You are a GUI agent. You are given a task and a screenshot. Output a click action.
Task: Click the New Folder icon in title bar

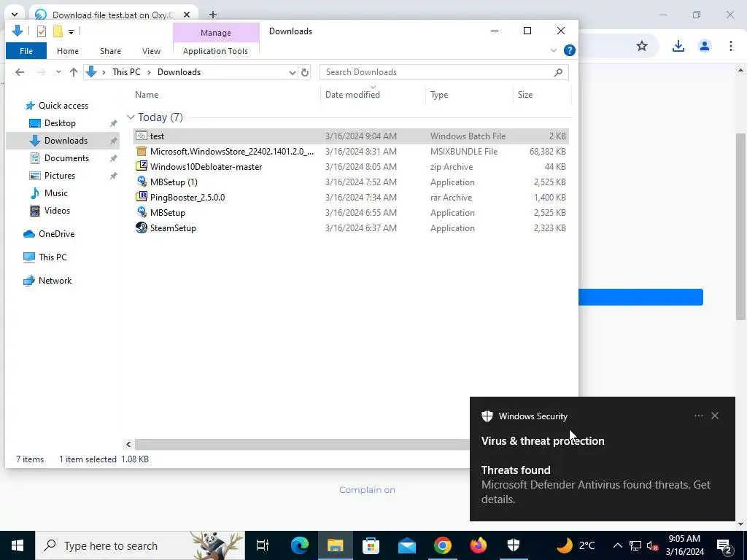pyautogui.click(x=58, y=31)
